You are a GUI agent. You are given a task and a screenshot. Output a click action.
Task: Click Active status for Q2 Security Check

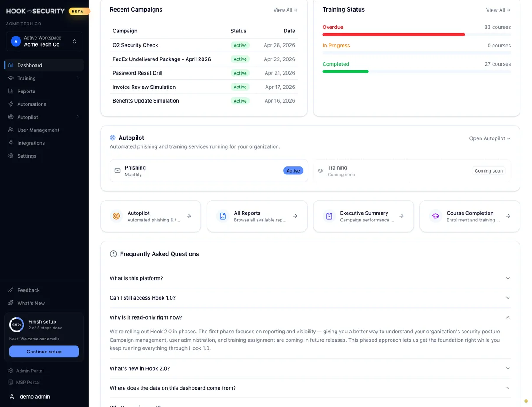240,45
